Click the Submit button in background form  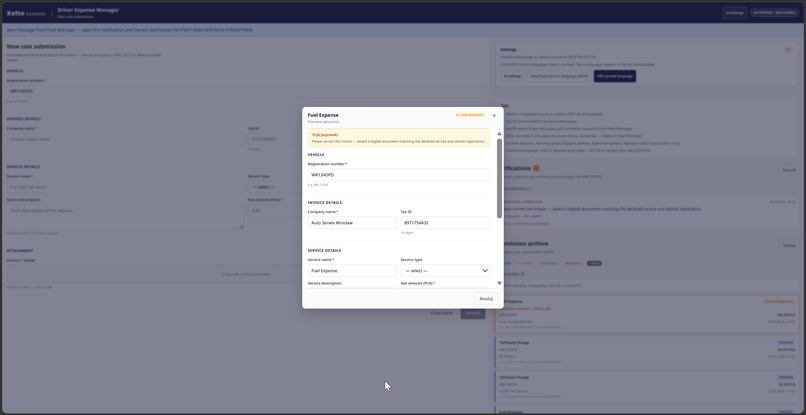click(472, 313)
